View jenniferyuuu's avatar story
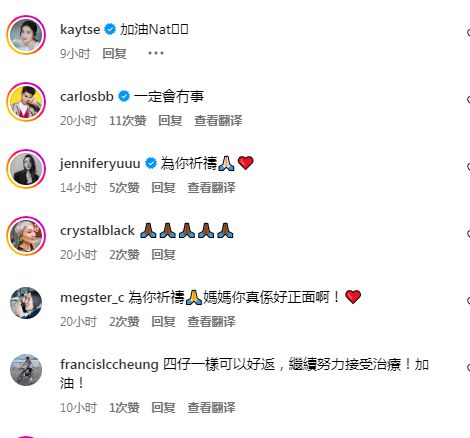 point(26,169)
